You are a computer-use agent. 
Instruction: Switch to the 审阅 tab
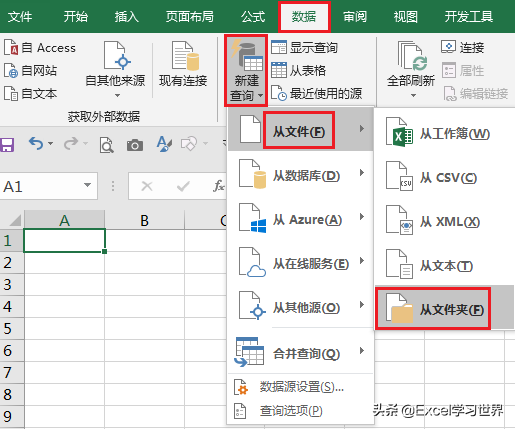coord(355,16)
